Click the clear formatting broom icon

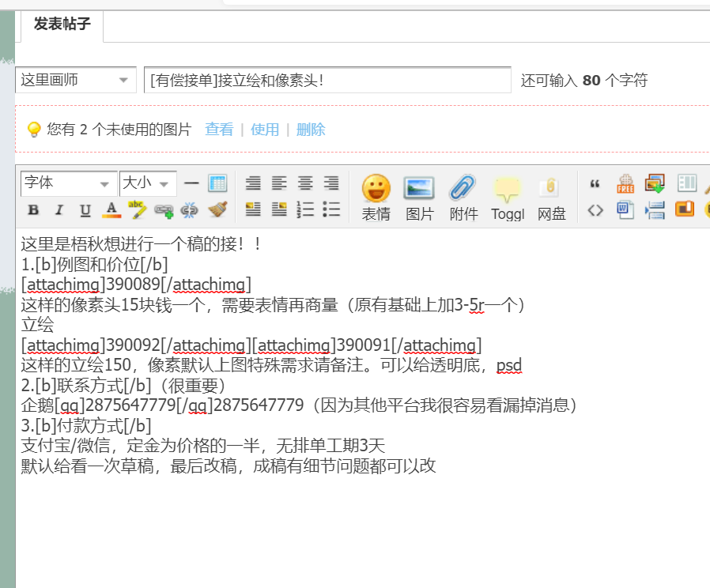(217, 209)
